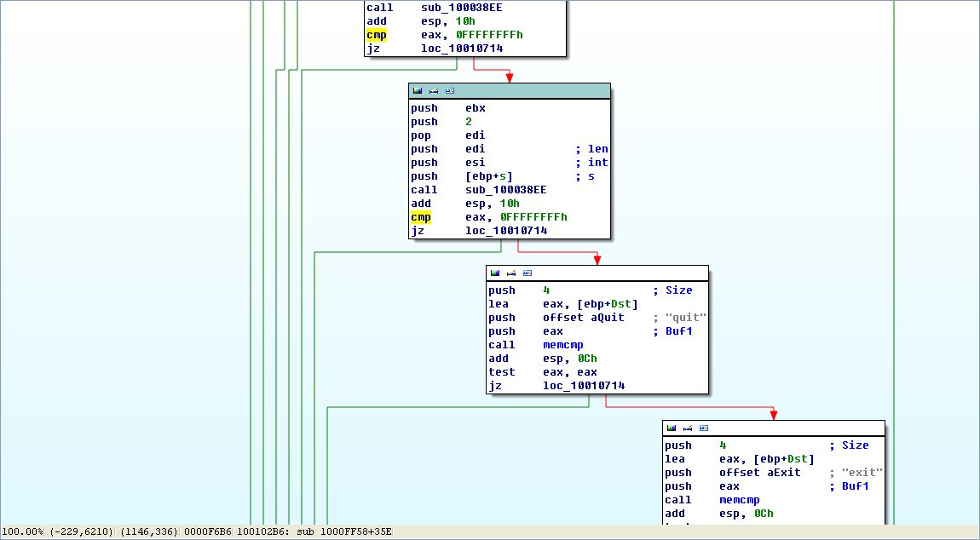The width and height of the screenshot is (980, 540).
Task: Click "add esp, 10h" in the "push ebx" block
Action: (465, 204)
